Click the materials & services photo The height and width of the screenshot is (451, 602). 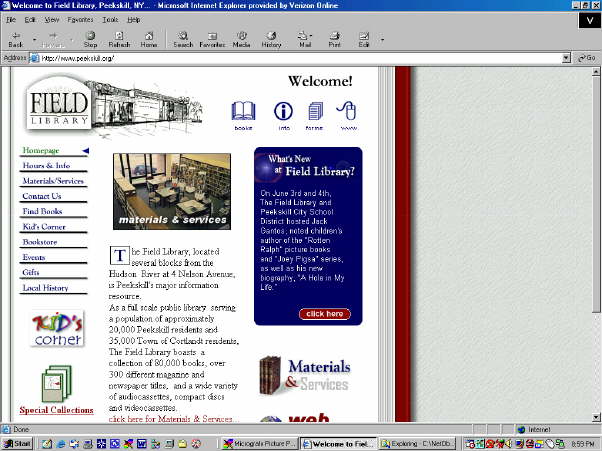[172, 192]
